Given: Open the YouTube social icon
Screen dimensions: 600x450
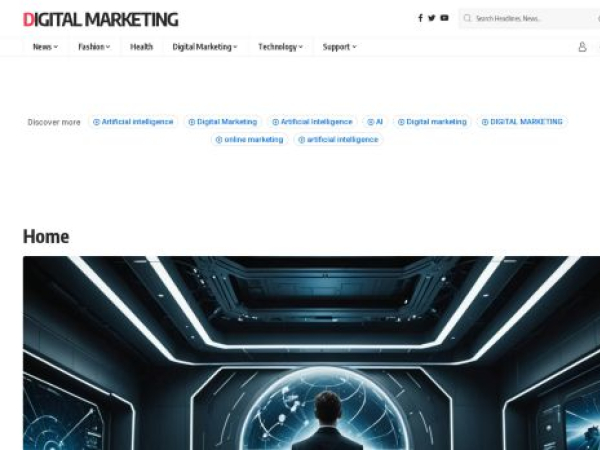Looking at the screenshot, I should 444,18.
